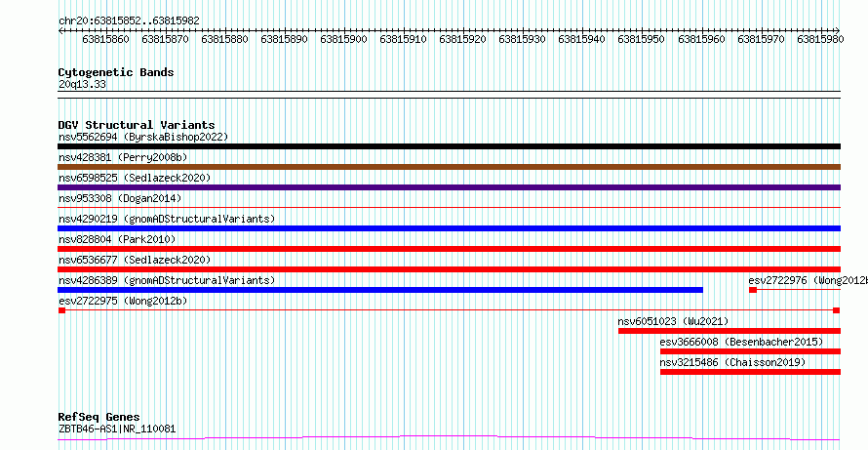The width and height of the screenshot is (868, 450).
Task: Click ruler position 63815900
Action: 343,39
